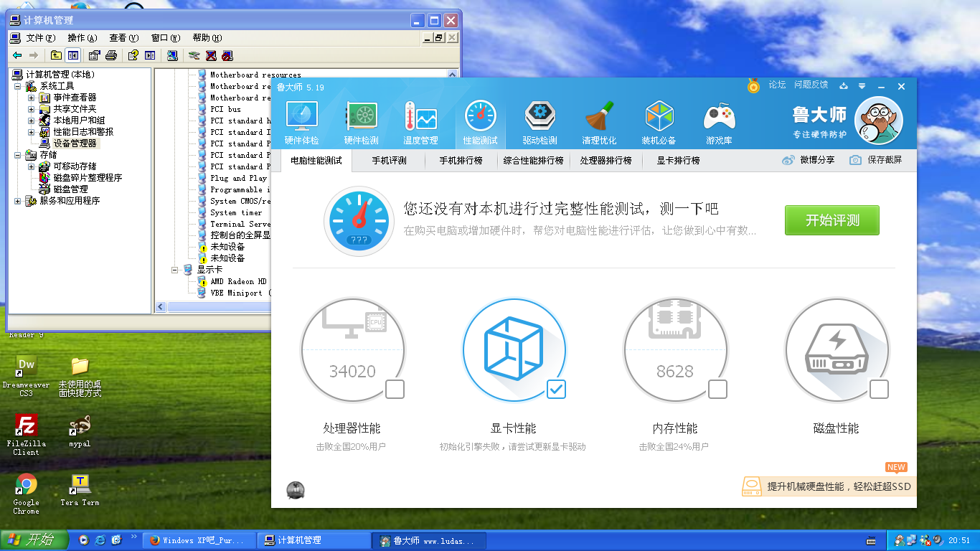Check the 磁盘性能 test checkbox

879,389
